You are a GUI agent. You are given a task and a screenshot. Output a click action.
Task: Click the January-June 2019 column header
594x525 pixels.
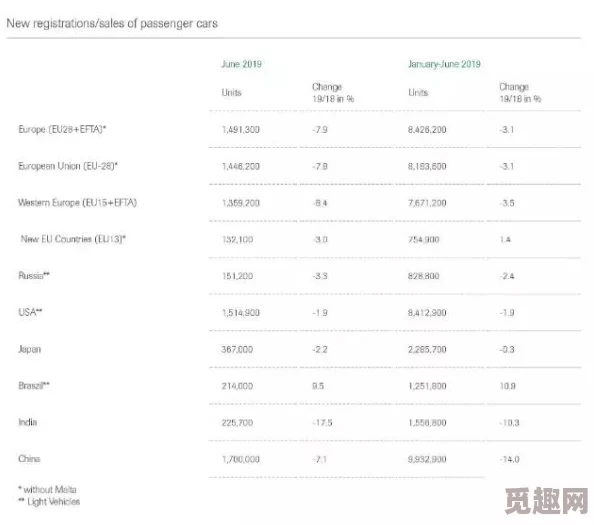coord(444,64)
